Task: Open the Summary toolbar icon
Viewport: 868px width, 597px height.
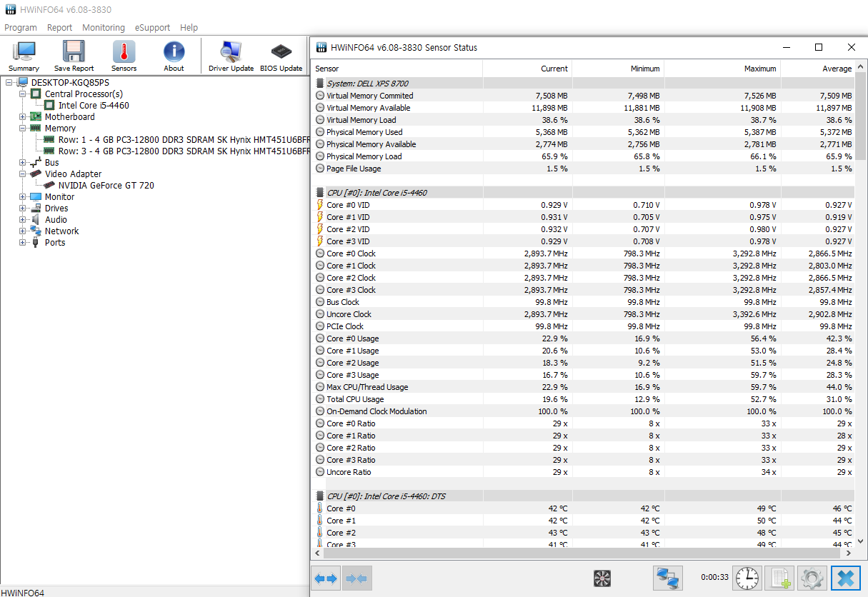Action: coord(24,56)
